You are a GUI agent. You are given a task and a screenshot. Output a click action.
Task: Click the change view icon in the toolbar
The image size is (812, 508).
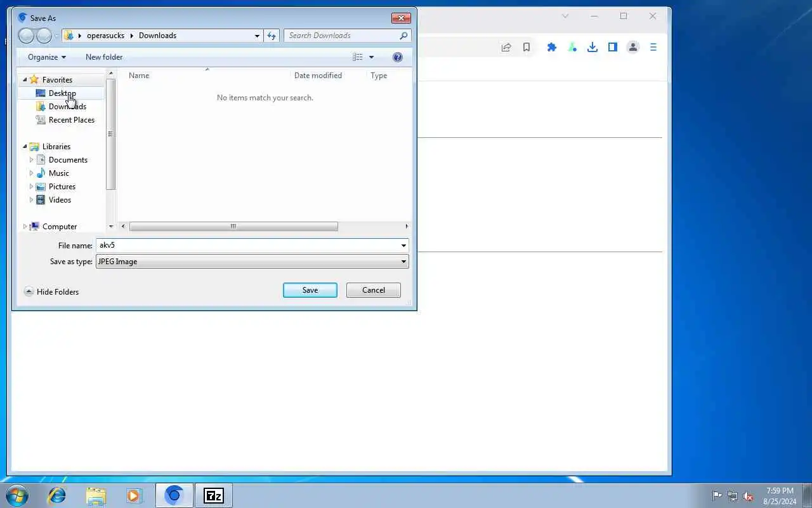[x=358, y=57]
